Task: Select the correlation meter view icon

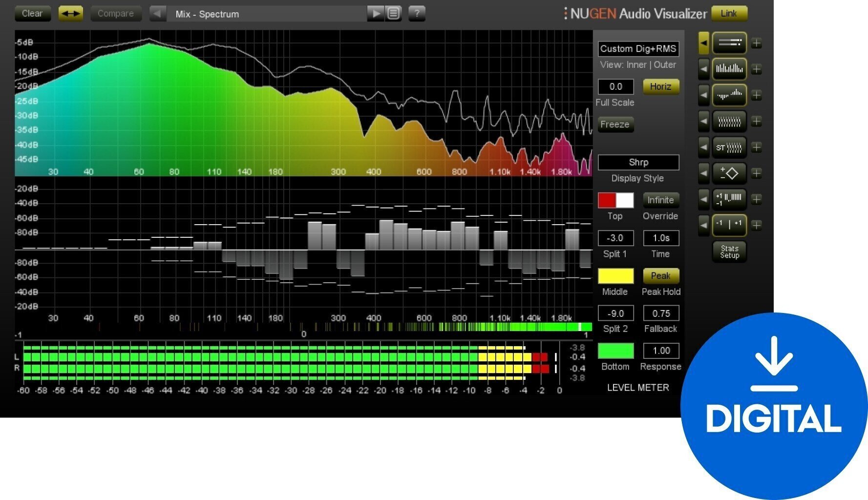Action: click(x=729, y=199)
